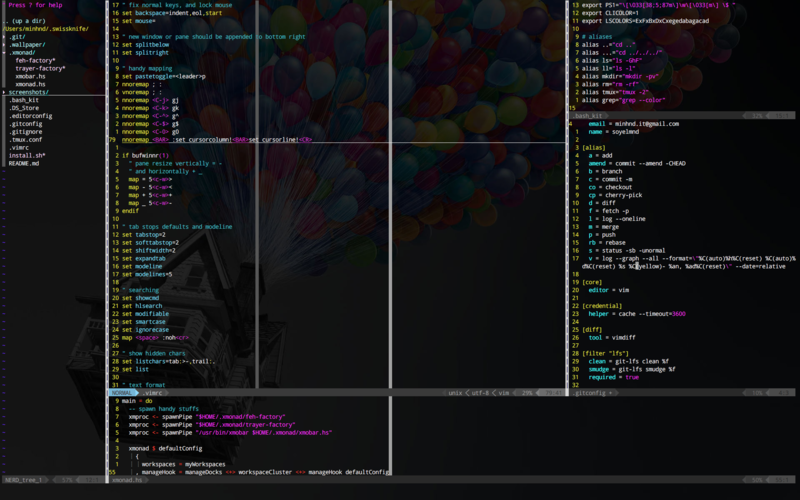Click the 'workspaces = myWorkspaces' line
Viewport: 800px width, 500px height.
(x=184, y=464)
